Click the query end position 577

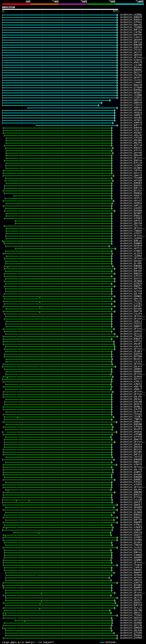(x=115, y=11)
